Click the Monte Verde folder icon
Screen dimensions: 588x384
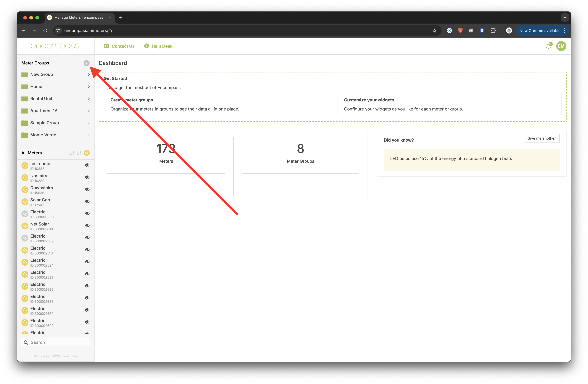tap(25, 135)
